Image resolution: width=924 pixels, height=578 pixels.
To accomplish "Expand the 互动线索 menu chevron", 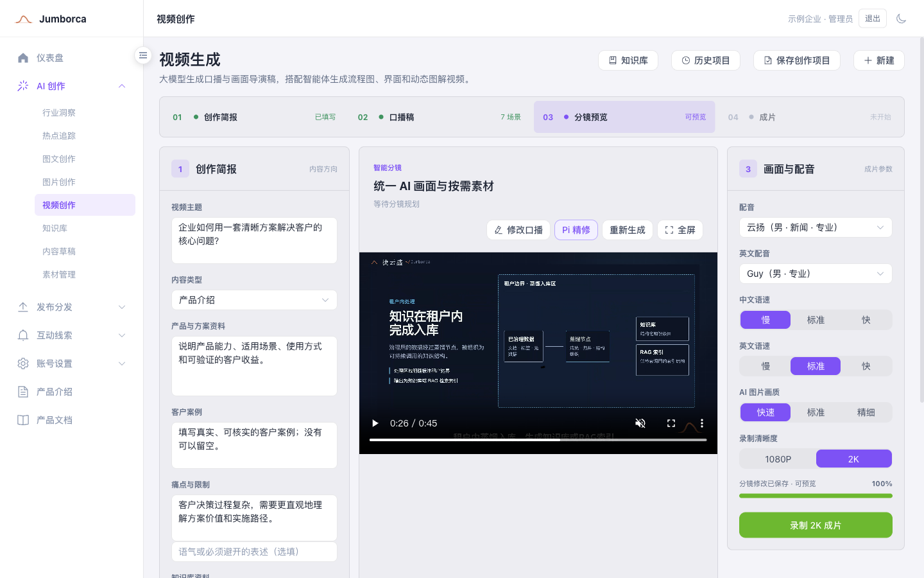I will click(x=122, y=335).
